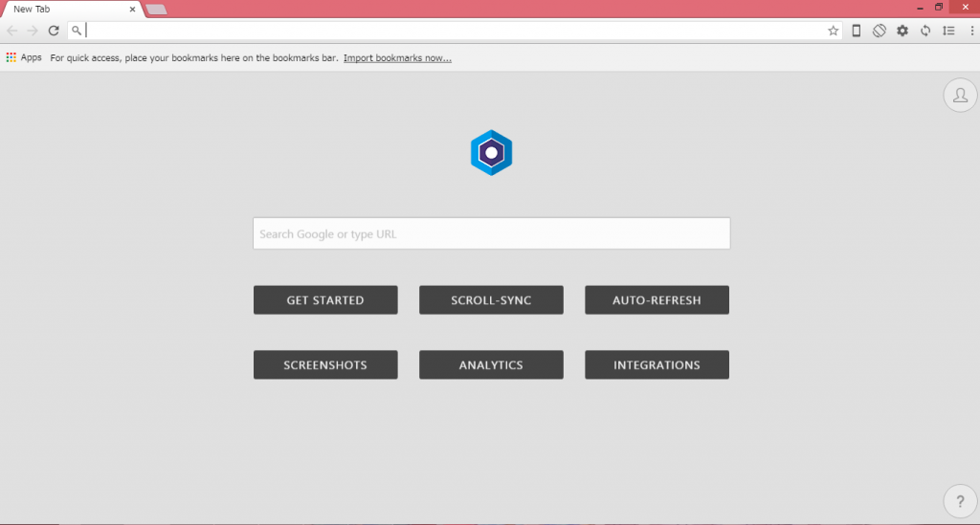Click the SCROLL-SYNC button
Screen dimensions: 980x525
coord(491,300)
